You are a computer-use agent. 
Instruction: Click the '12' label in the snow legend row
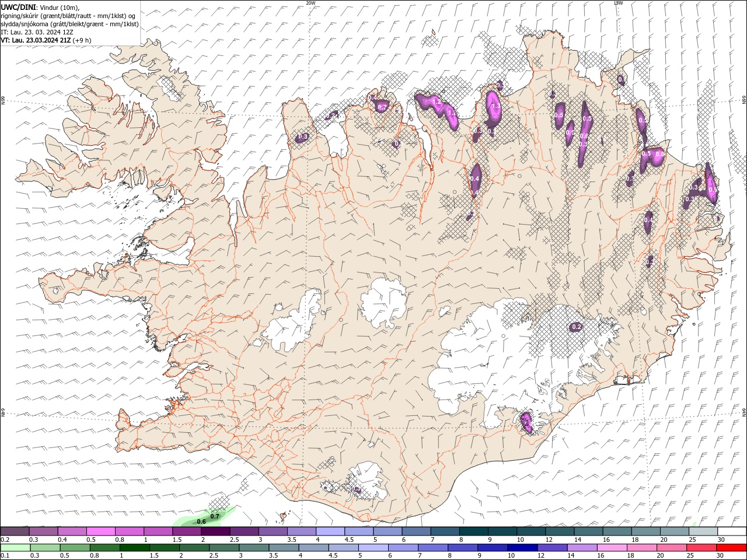(x=549, y=540)
